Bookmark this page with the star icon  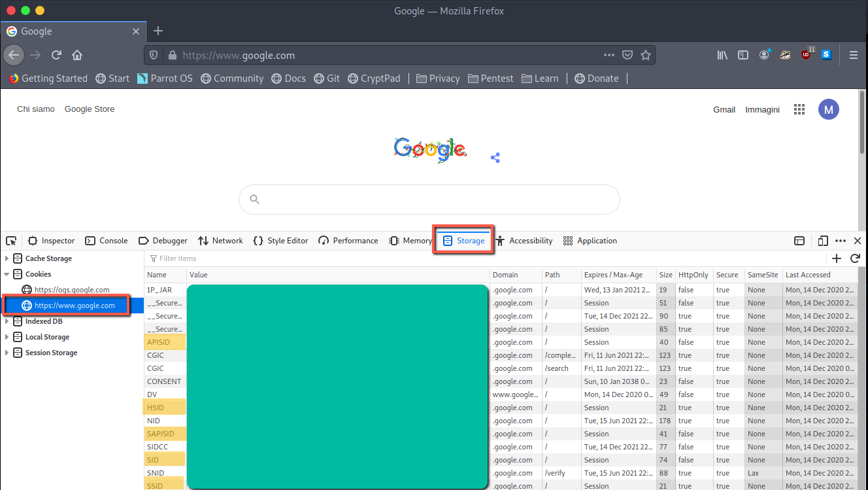point(646,56)
